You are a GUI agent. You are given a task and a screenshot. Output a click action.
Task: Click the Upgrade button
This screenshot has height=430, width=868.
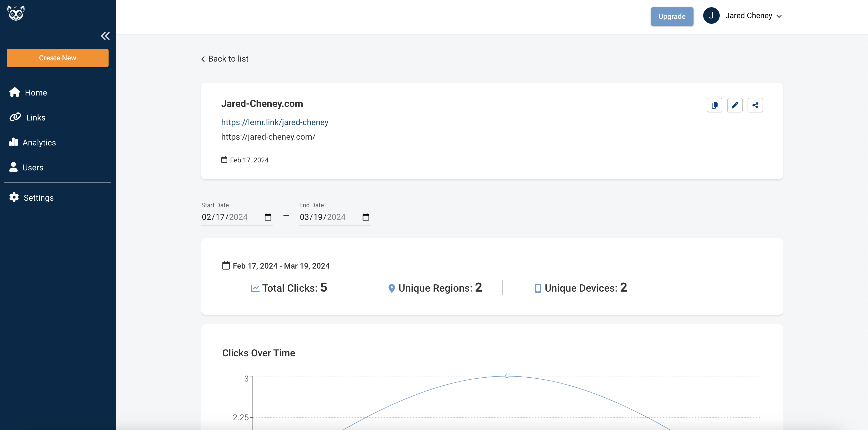[672, 16]
